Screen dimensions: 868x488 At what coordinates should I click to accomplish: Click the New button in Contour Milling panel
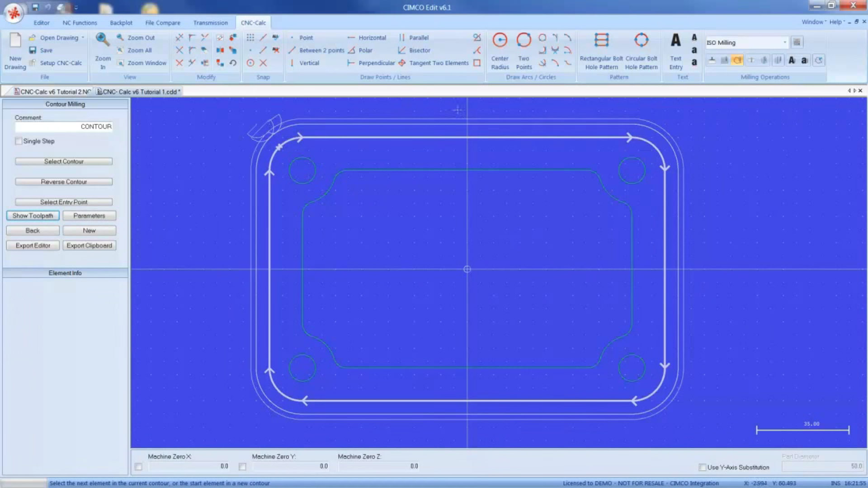click(89, 230)
